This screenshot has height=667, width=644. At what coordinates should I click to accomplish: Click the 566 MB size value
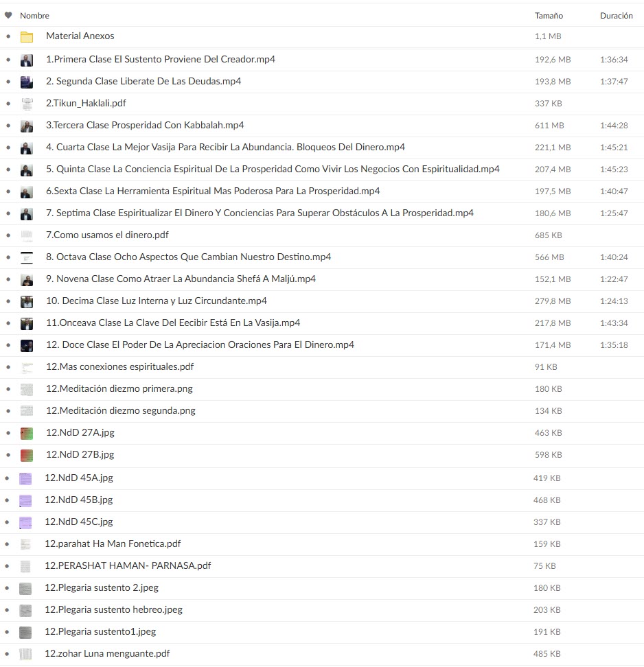click(x=549, y=257)
